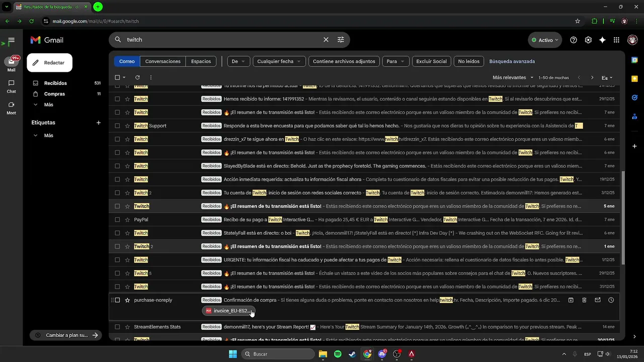Open Windows Start button in taskbar
This screenshot has height=362, width=644.
pyautogui.click(x=233, y=354)
